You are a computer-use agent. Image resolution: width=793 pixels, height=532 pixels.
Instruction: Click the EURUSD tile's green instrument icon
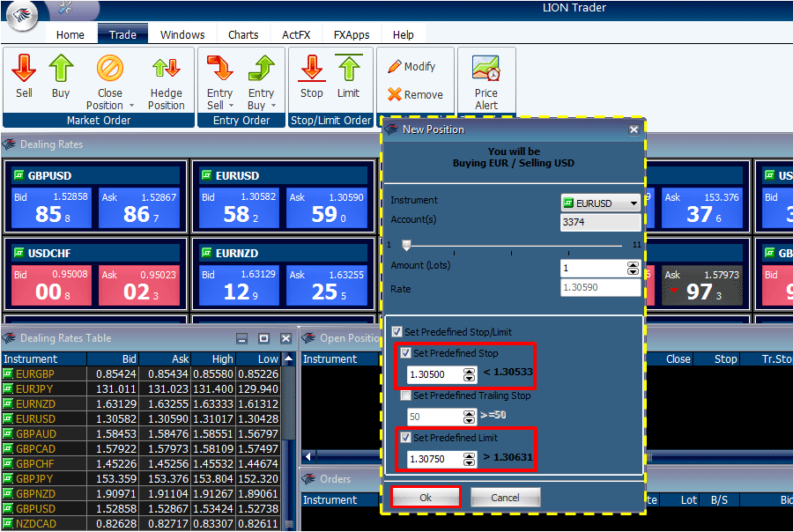point(206,175)
